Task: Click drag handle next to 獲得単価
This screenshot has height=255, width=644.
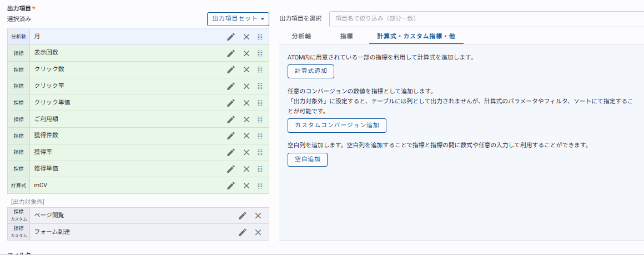Action: 260,169
